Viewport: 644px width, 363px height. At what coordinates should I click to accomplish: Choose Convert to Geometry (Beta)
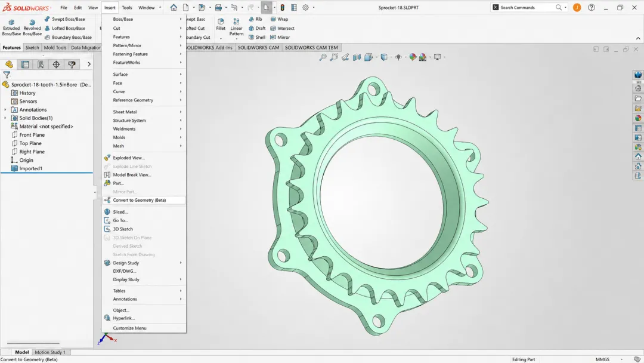144,200
